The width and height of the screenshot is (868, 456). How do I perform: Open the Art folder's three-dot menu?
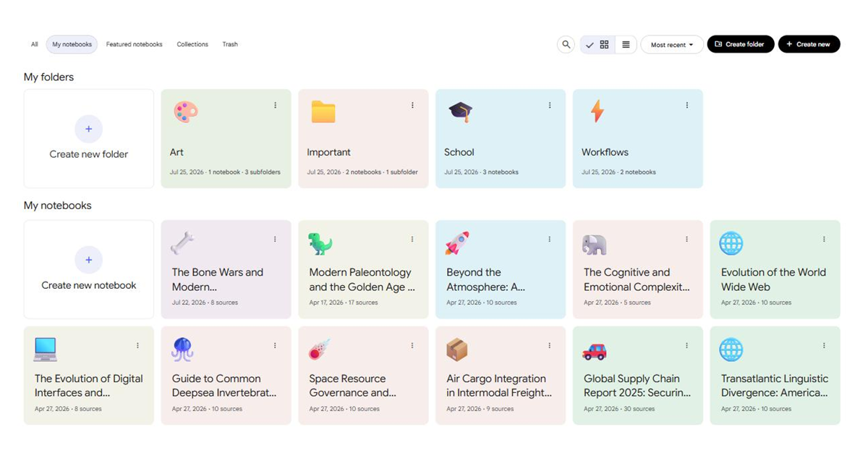click(x=276, y=106)
